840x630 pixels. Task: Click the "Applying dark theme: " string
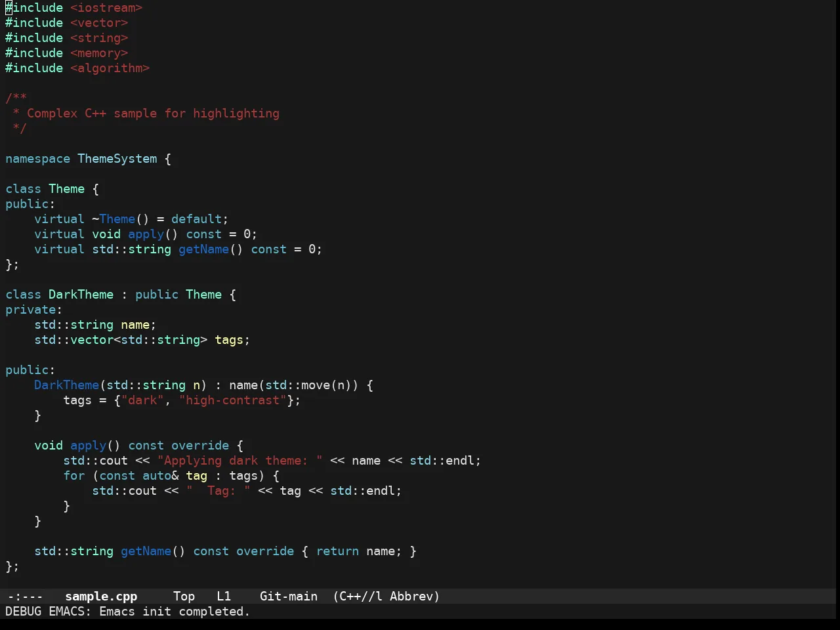click(x=240, y=461)
